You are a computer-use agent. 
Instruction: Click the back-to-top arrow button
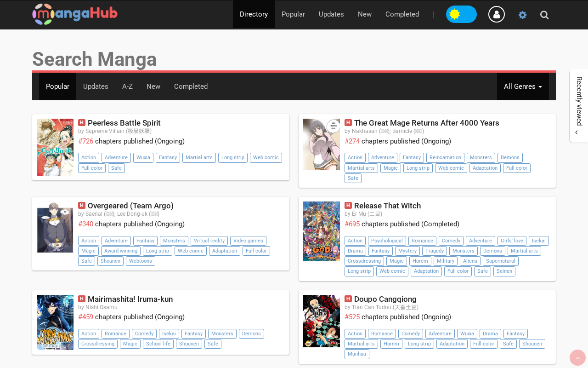[x=578, y=358]
